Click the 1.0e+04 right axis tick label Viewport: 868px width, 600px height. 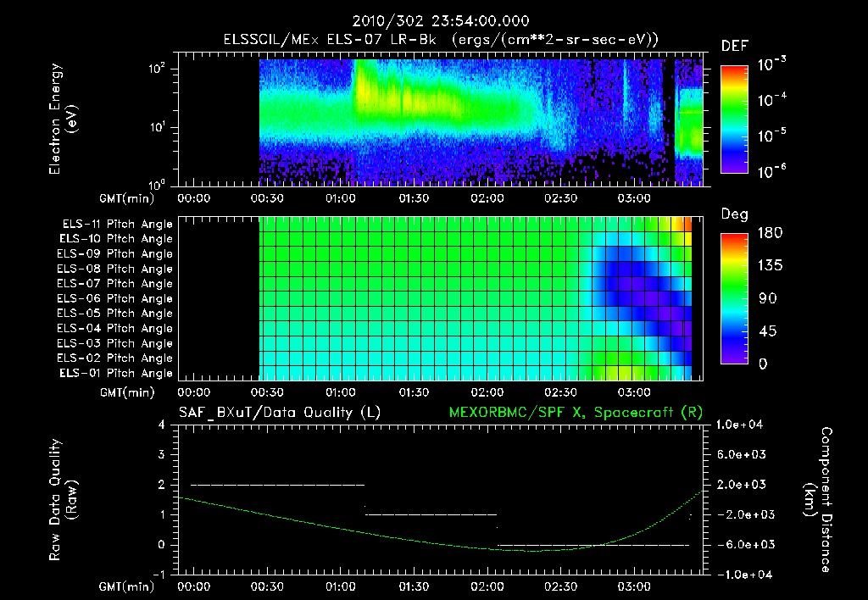[x=739, y=425]
